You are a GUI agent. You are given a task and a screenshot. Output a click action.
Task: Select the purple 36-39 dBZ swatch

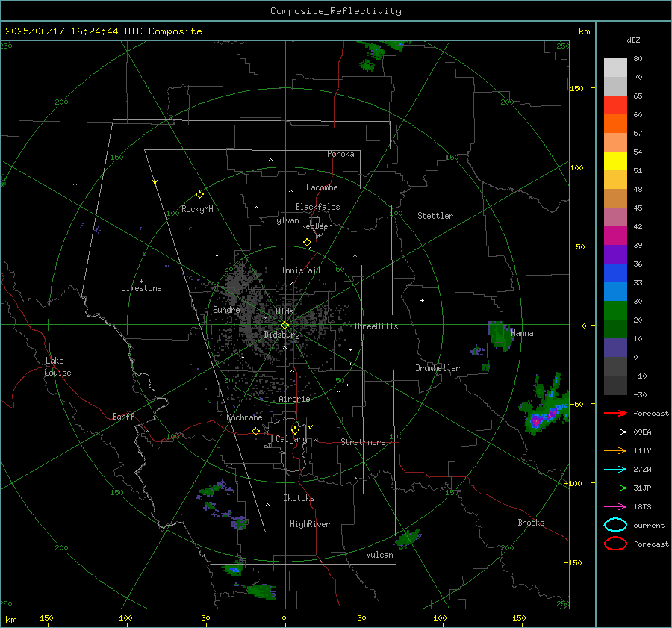click(615, 255)
